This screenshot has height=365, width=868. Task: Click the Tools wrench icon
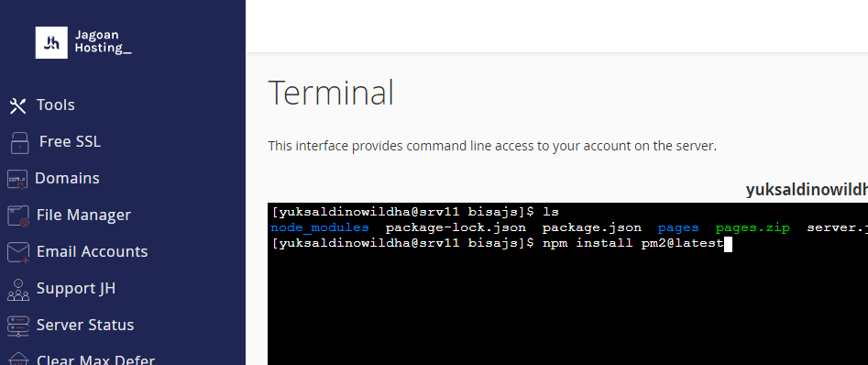pyautogui.click(x=17, y=105)
